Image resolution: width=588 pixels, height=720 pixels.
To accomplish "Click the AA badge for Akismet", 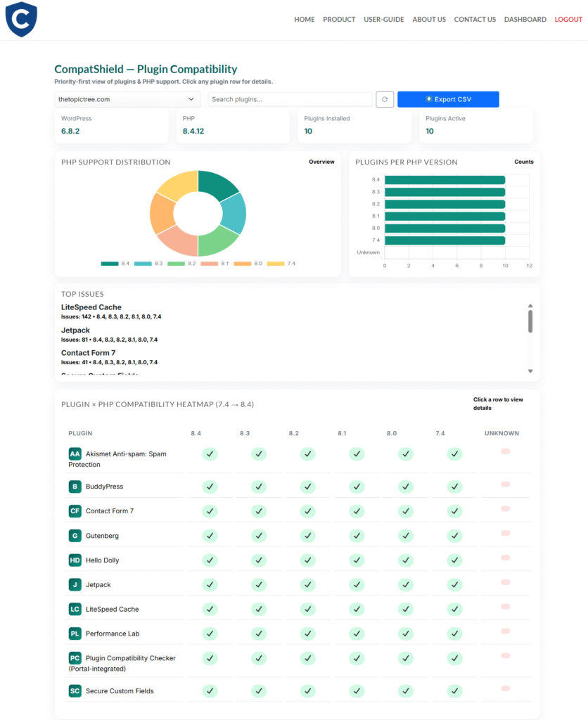I will click(75, 454).
